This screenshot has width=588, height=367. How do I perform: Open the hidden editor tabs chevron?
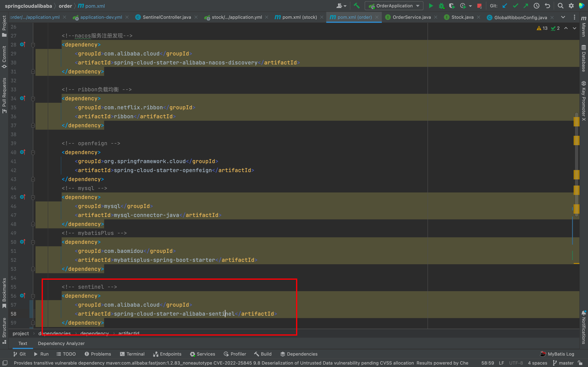563,17
